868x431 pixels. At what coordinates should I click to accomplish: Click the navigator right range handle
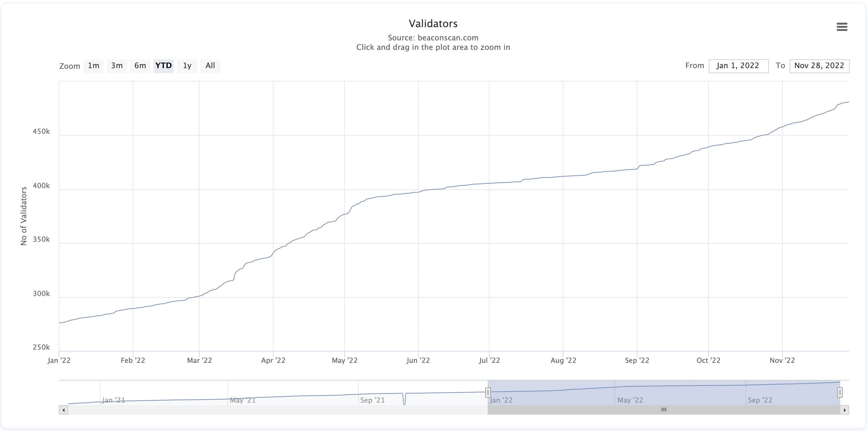840,392
